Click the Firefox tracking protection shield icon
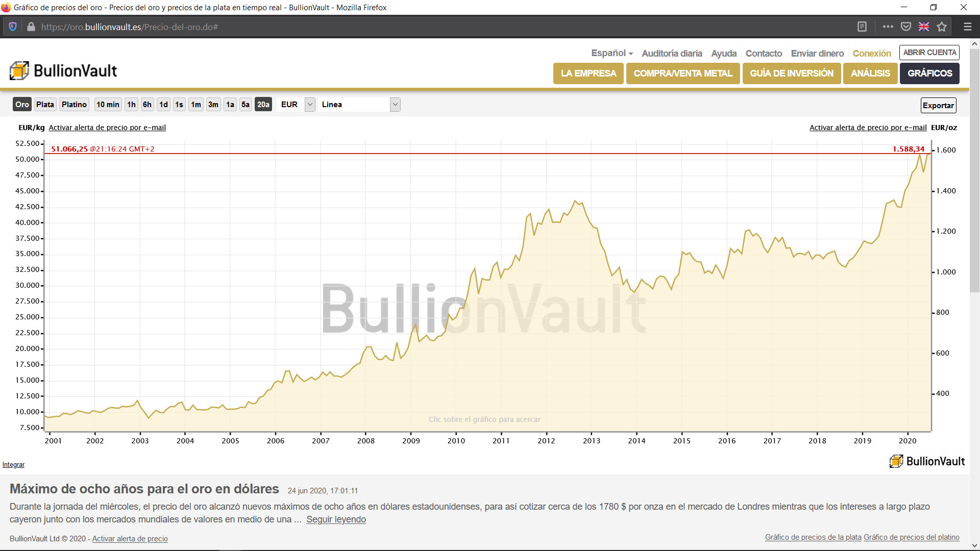Screen dimensions: 980x551 [x=13, y=27]
